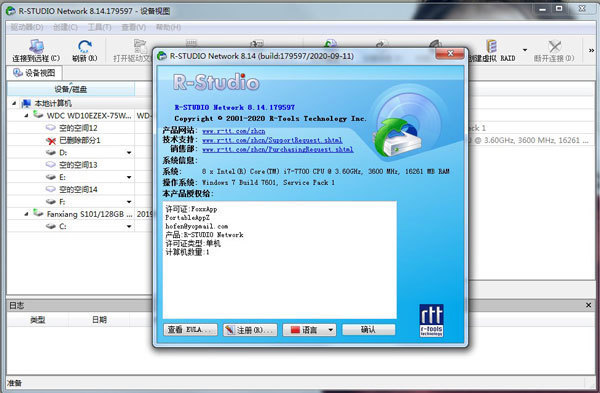Click the drive icon for F:

click(51, 202)
